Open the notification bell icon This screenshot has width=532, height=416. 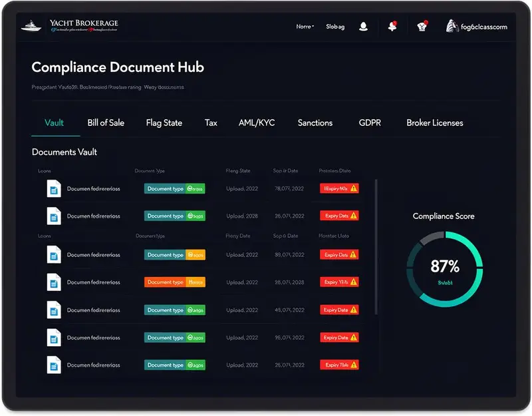(392, 26)
